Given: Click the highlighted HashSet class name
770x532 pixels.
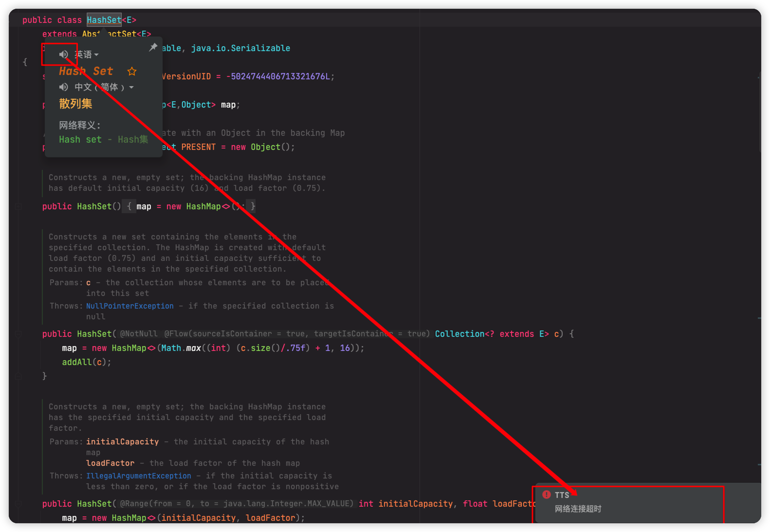Looking at the screenshot, I should tap(104, 20).
